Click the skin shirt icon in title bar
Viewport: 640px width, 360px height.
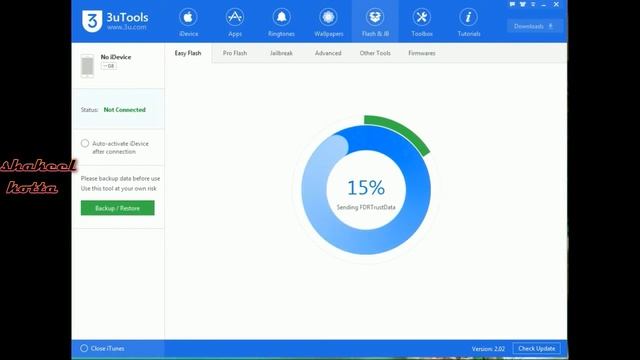click(522, 4)
